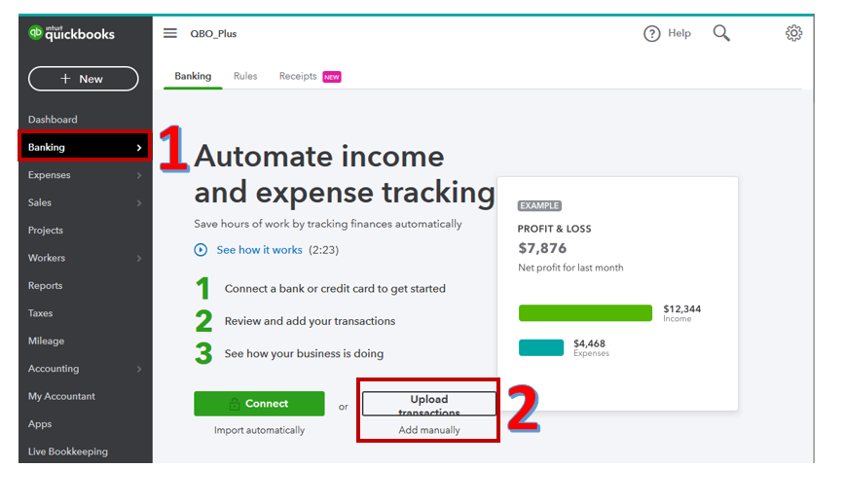Open Workers in the sidebar
Viewport: 844px width, 504px height.
pyautogui.click(x=47, y=258)
